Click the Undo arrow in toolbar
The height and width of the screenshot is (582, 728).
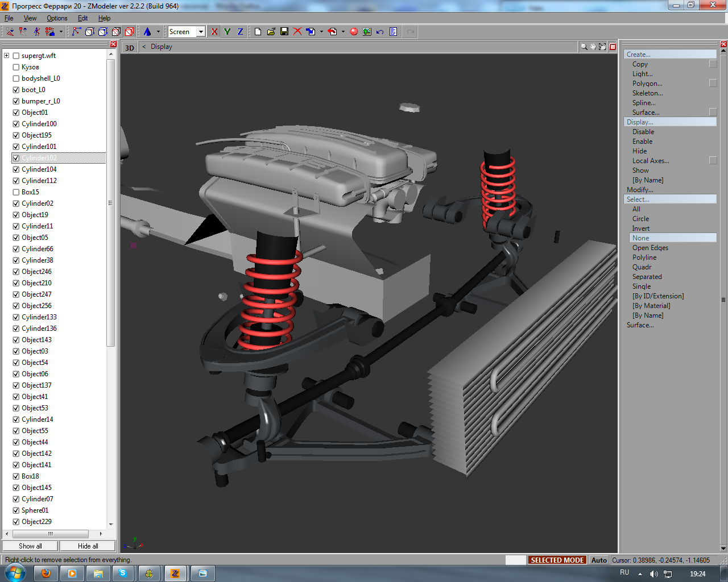coord(380,32)
